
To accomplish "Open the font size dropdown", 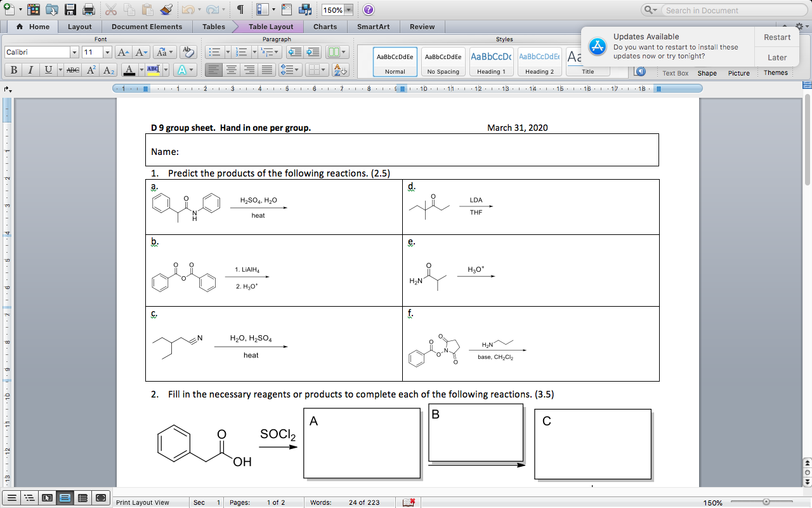I will pos(108,51).
